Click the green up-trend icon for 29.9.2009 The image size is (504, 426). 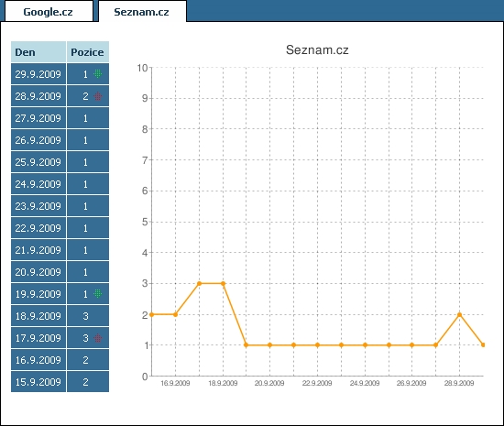[x=98, y=74]
